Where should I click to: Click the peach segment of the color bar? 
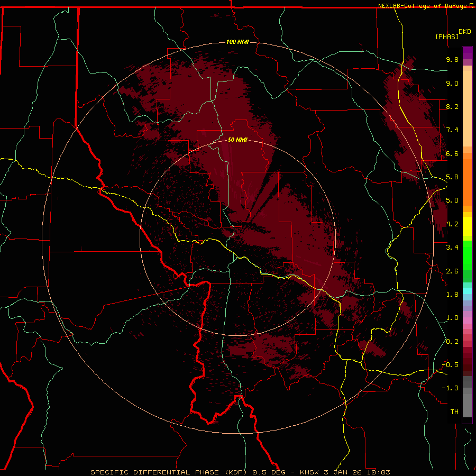coord(467,108)
